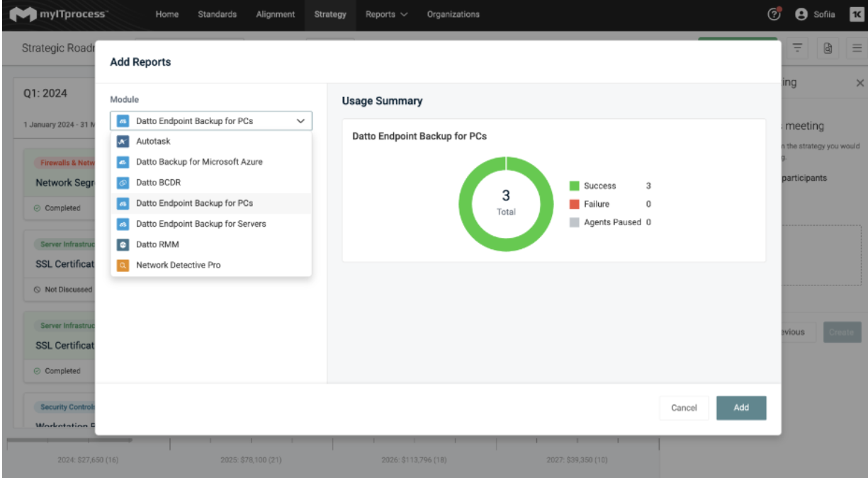Image resolution: width=868 pixels, height=478 pixels.
Task: Choose the Datto RMM module option
Action: pyautogui.click(x=211, y=244)
